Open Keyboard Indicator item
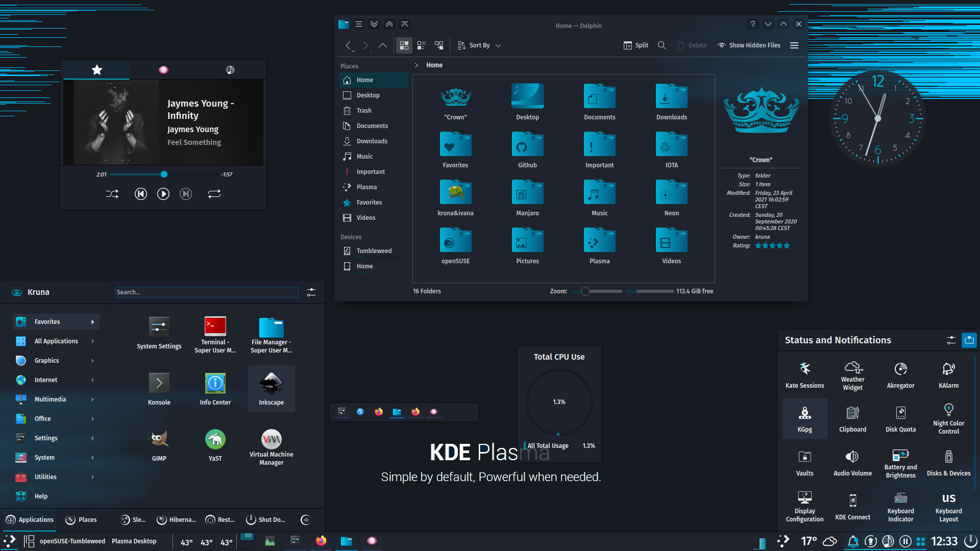This screenshot has width=980, height=551. coord(900,507)
